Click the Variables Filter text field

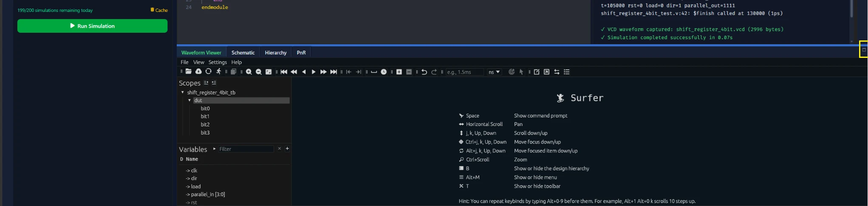(246, 149)
